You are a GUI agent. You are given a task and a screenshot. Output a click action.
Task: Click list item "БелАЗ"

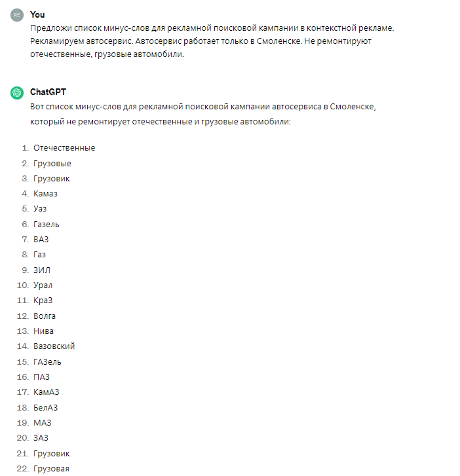[46, 407]
